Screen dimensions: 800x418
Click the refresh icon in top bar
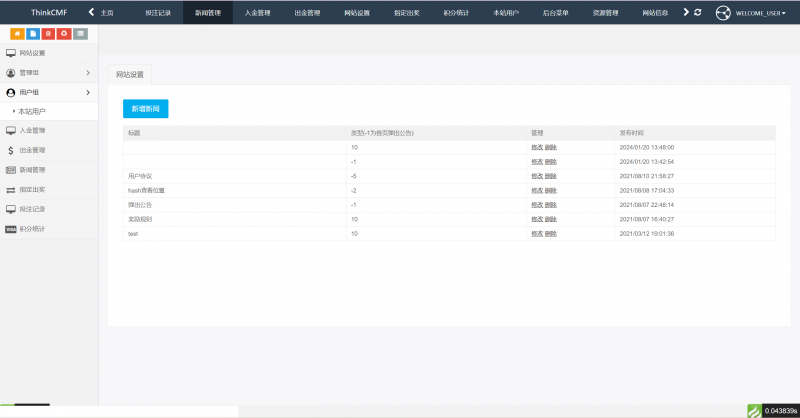(697, 12)
